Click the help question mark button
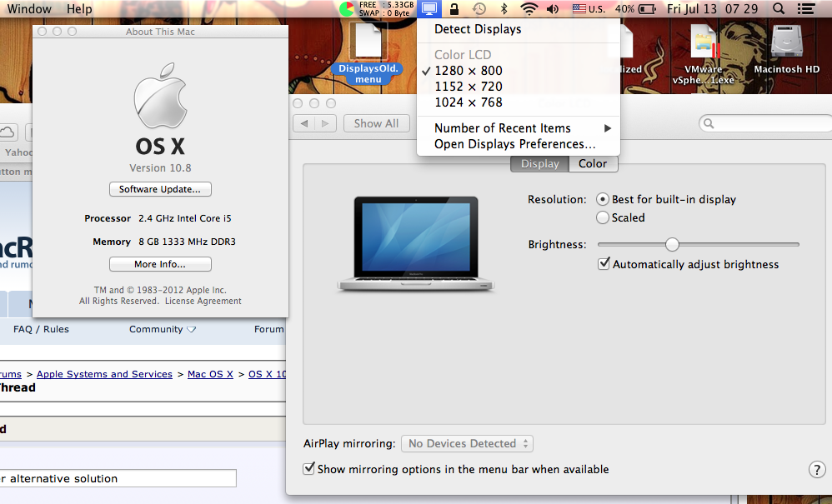Screen dimensions: 832x504 [817, 470]
